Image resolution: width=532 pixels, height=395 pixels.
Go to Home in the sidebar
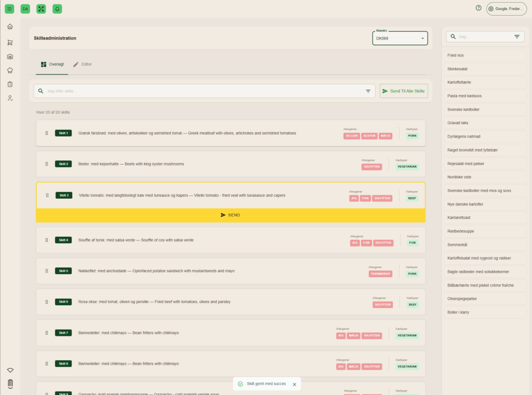(10, 26)
